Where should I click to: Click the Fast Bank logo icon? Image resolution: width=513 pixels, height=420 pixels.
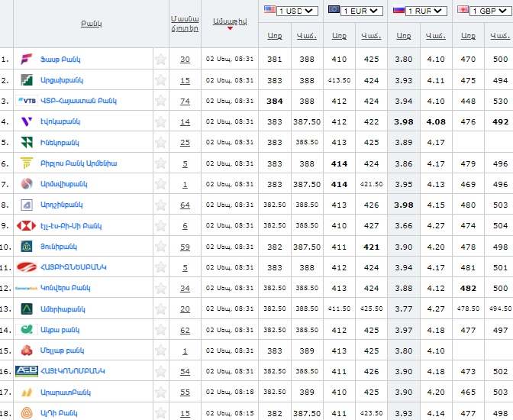coord(27,60)
